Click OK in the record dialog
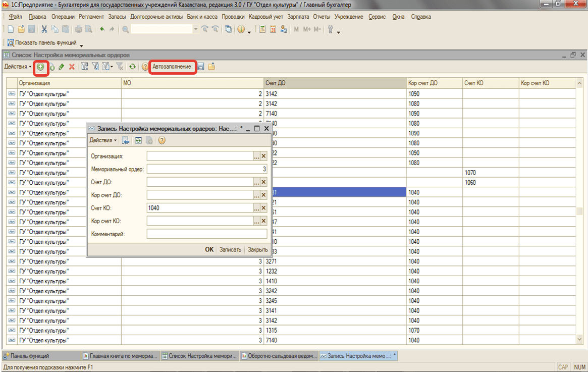 (x=209, y=249)
